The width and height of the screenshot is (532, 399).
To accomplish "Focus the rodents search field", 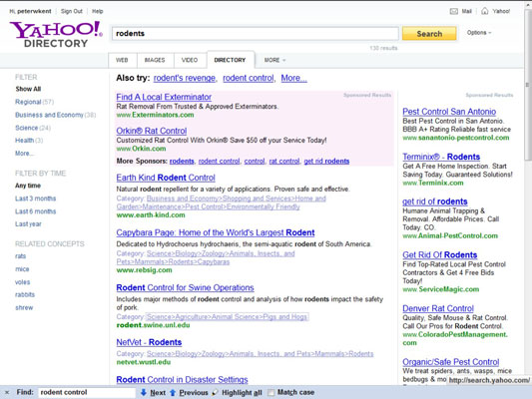I will 256,33.
